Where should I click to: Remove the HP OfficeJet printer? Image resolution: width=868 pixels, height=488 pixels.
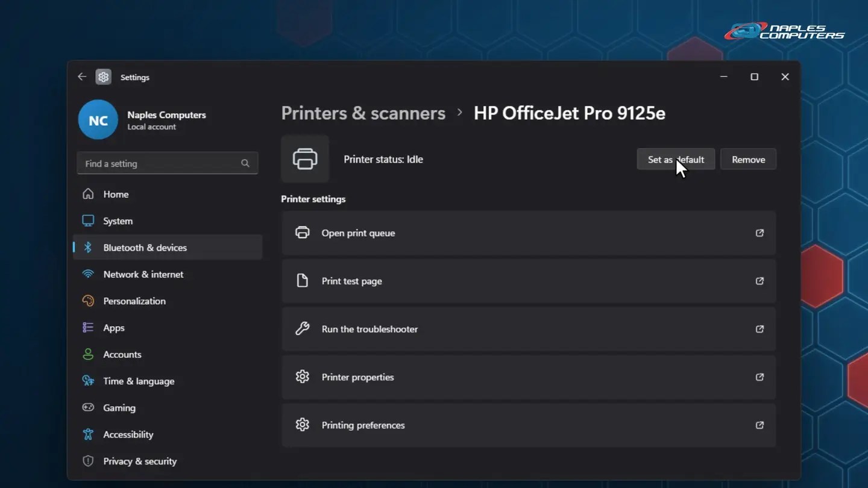click(x=748, y=159)
